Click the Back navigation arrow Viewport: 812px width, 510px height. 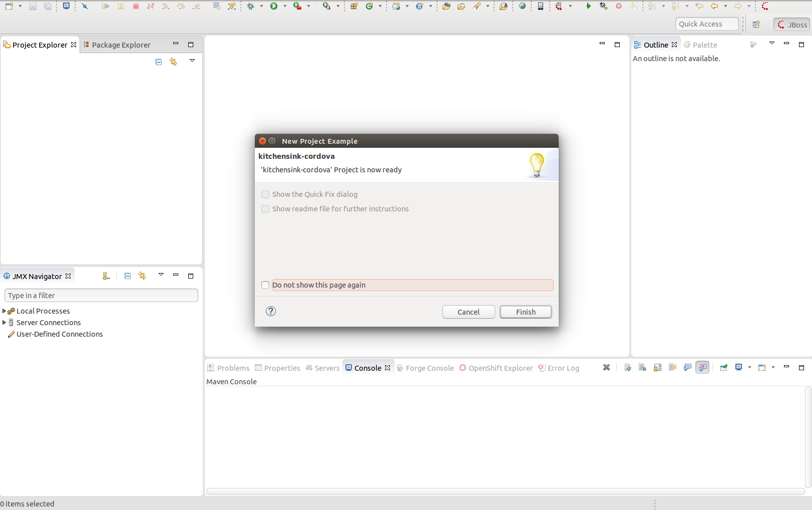click(714, 7)
